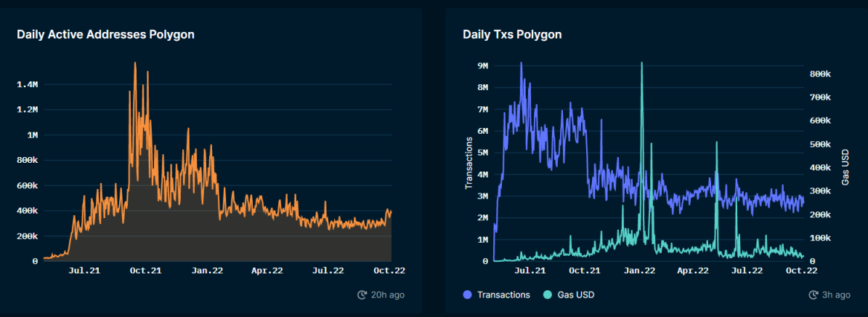Screen dimensions: 868x317
Task: Click the refresh clock icon beside 3h ago
Action: click(814, 295)
